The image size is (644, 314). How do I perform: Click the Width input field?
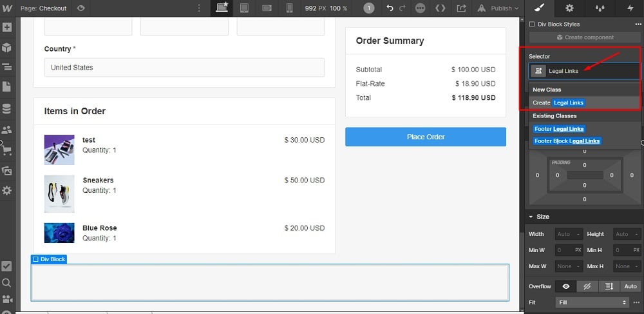[x=569, y=234]
